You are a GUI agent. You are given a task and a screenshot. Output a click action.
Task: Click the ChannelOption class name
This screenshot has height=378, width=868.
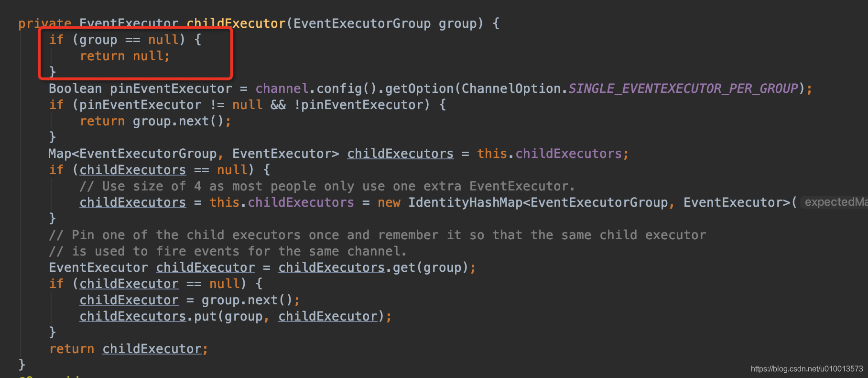tap(514, 89)
